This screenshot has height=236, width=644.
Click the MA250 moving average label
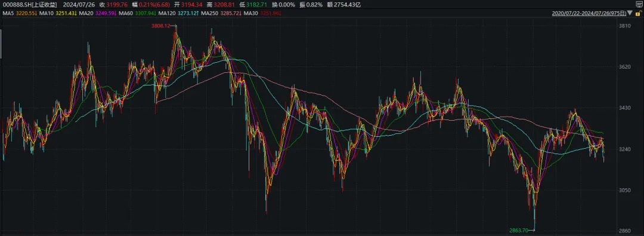point(210,13)
